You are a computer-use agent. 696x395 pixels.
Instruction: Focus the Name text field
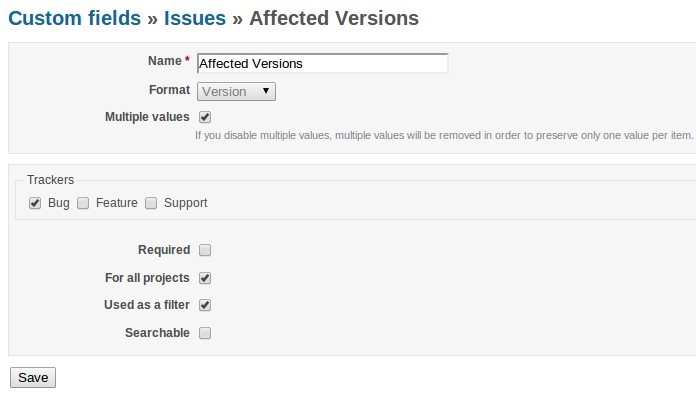(322, 63)
